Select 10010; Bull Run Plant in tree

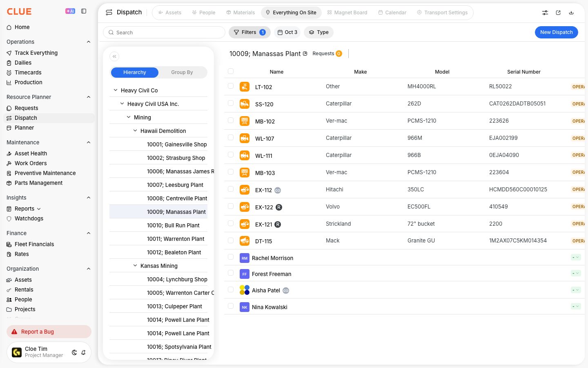173,225
